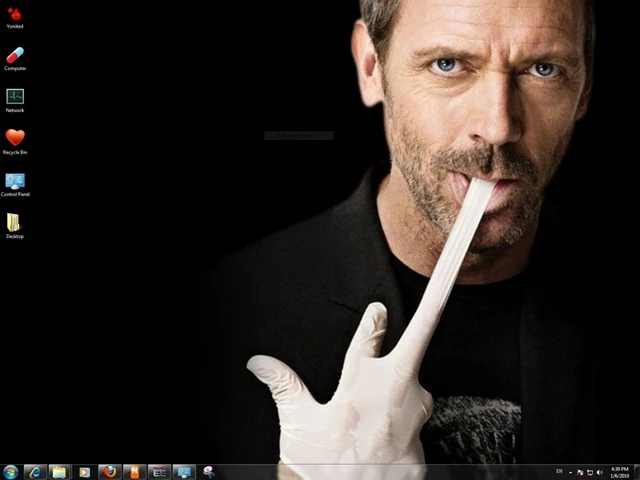Open the Computer pill icon on desktop
The image size is (640, 480).
tap(15, 56)
